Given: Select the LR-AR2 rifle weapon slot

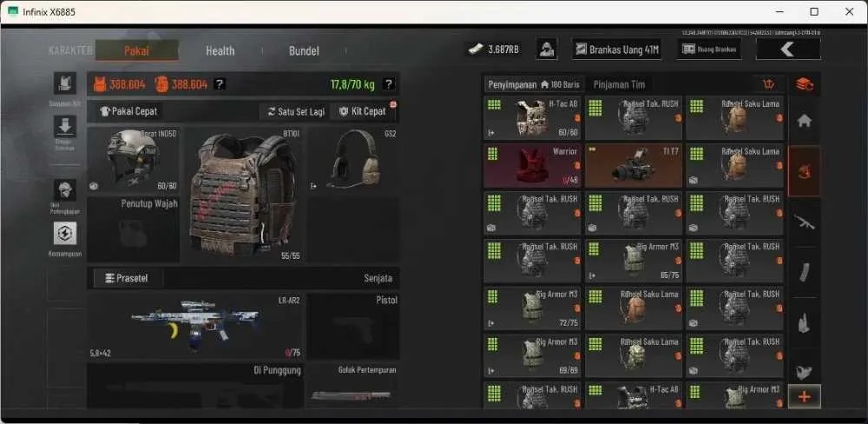Looking at the screenshot, I should coord(194,327).
